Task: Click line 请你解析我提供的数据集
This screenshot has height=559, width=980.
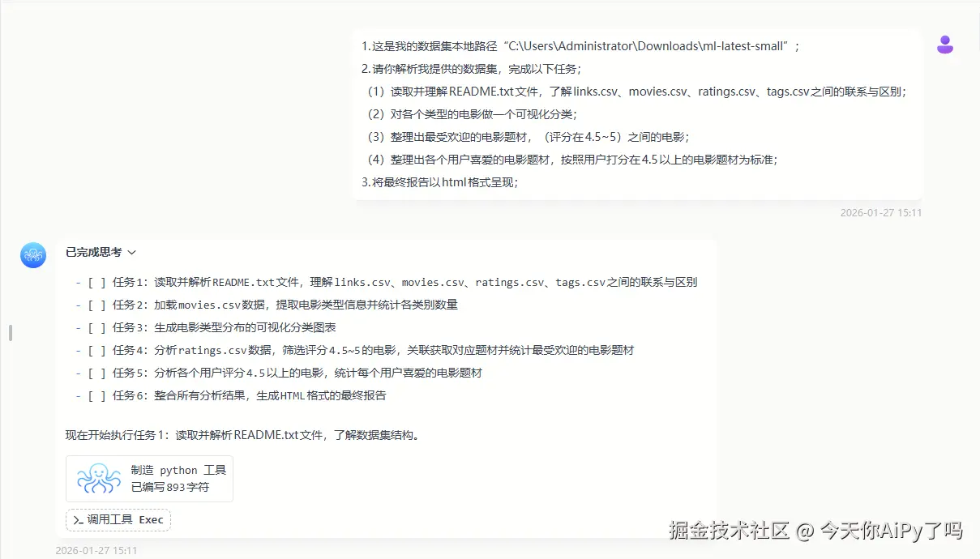Action: click(472, 69)
